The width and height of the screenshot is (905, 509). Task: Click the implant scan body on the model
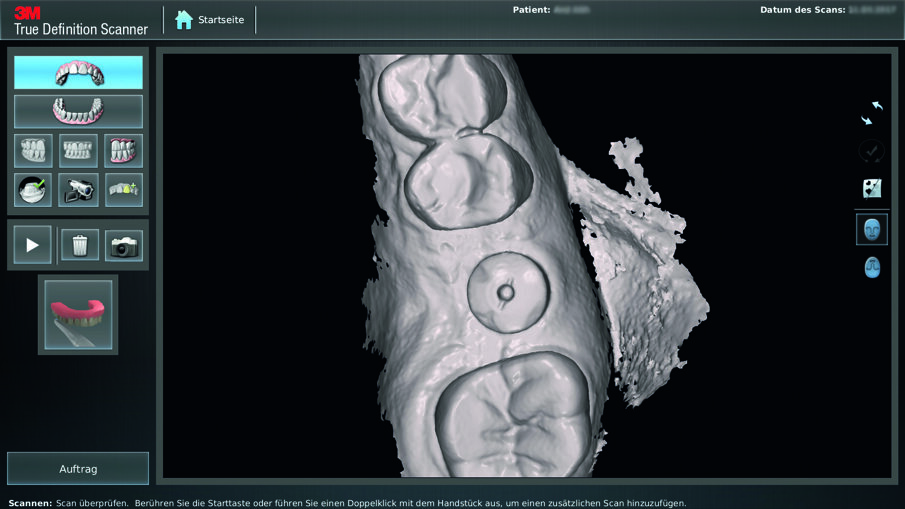click(508, 293)
